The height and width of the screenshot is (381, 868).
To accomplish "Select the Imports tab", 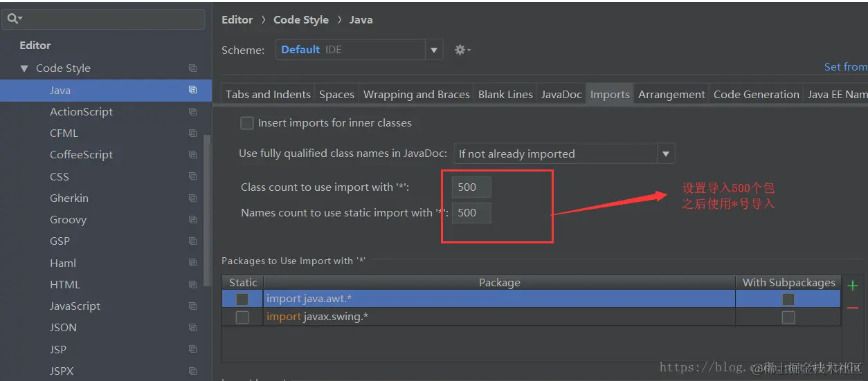I will coord(610,95).
